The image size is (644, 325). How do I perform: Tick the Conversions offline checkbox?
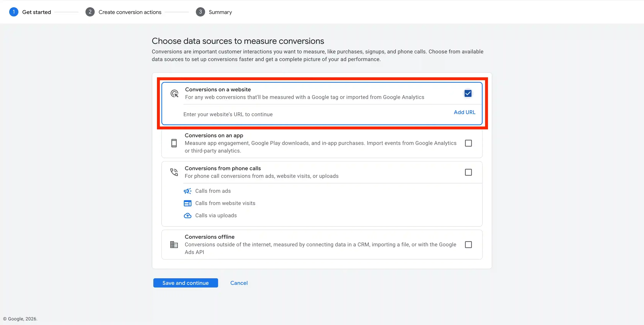[468, 245]
